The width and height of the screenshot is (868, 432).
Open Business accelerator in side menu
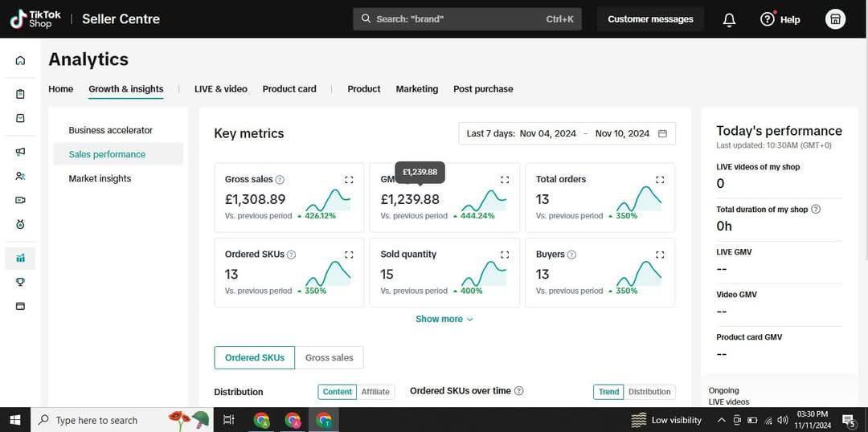[110, 130]
